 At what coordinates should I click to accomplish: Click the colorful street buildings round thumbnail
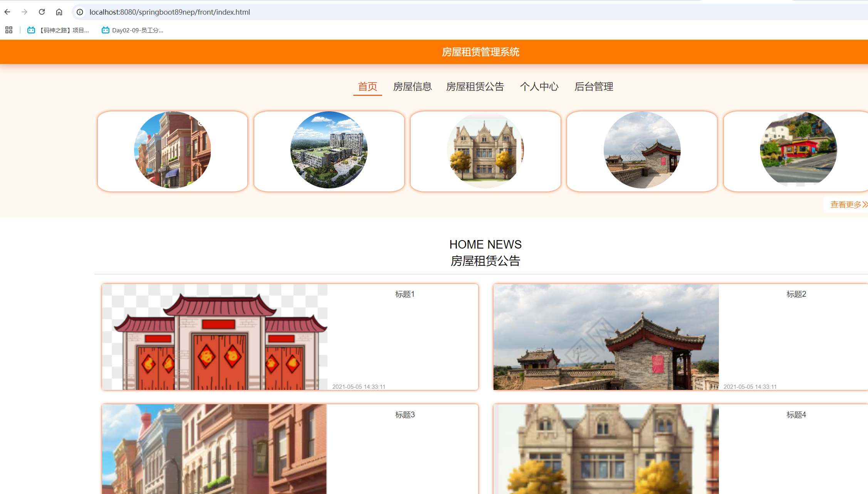172,150
